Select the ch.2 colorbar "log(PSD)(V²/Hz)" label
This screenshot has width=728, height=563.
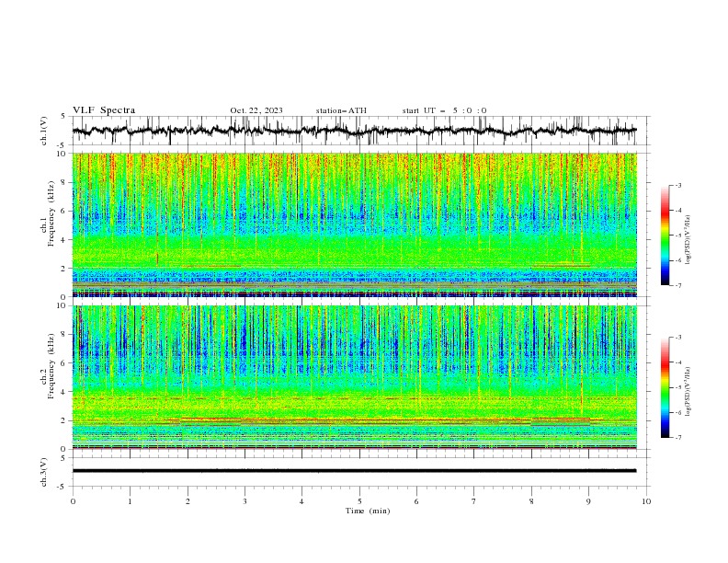(688, 391)
